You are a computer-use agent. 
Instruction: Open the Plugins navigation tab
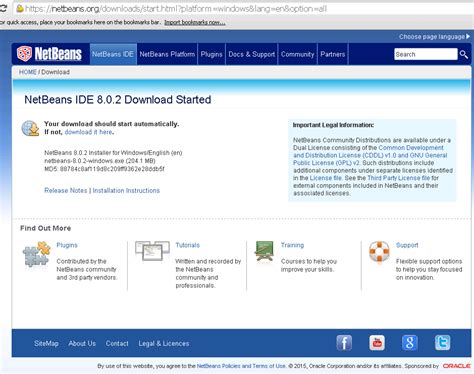[211, 54]
